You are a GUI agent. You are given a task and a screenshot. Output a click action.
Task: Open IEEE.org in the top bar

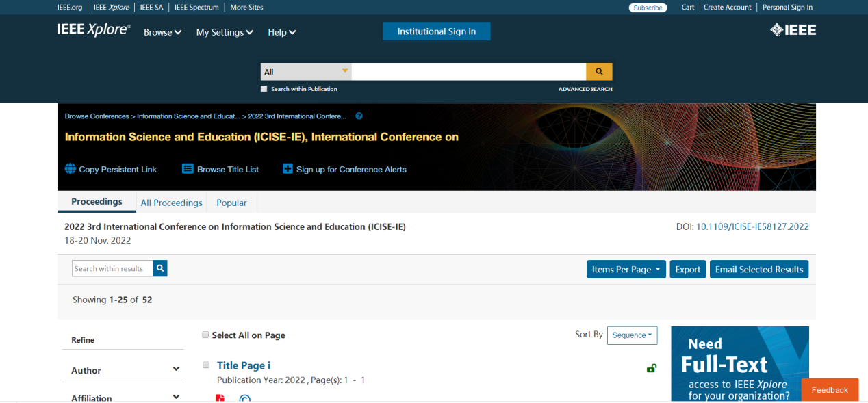point(71,8)
